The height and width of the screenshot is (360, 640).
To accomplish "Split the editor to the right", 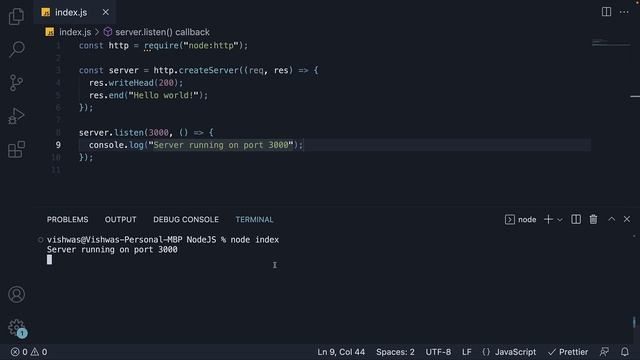I will (607, 12).
